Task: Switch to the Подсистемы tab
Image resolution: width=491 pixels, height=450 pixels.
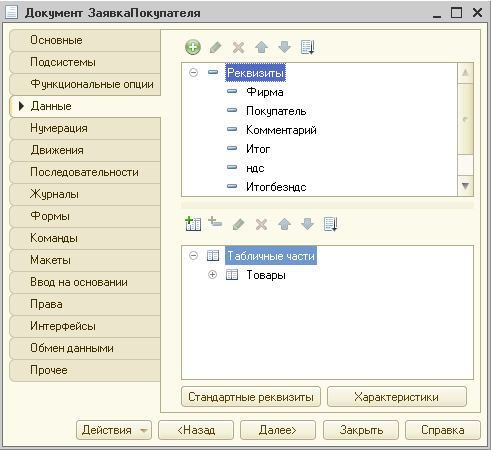Action: point(85,62)
